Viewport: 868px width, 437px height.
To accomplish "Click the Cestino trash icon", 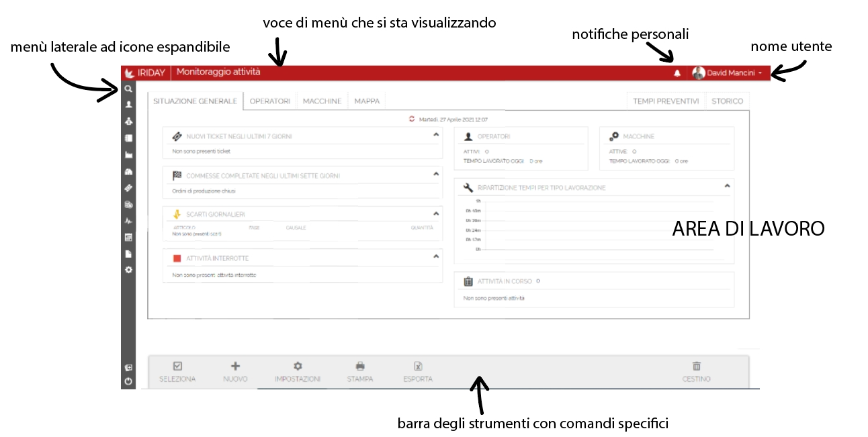I will (696, 367).
